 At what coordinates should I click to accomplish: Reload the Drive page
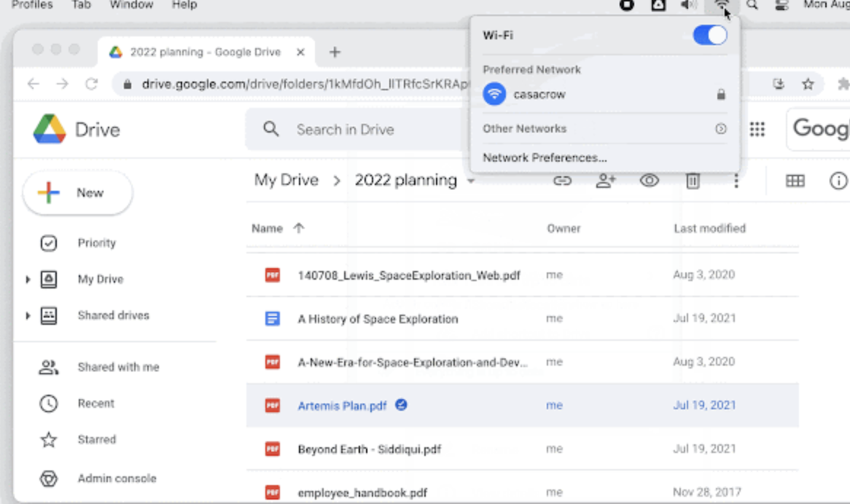92,84
